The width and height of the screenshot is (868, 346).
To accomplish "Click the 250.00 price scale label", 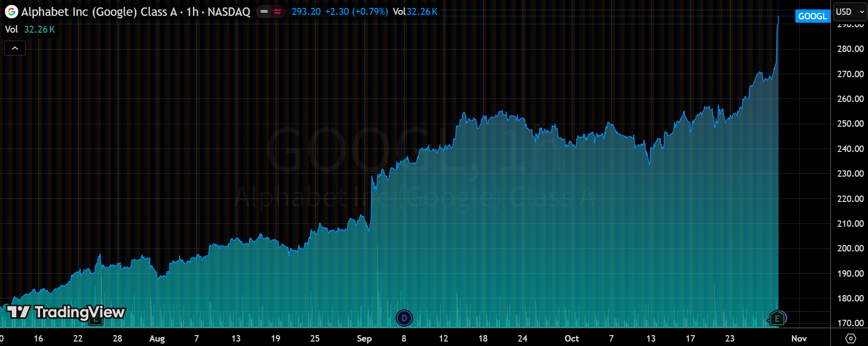I will click(x=850, y=123).
